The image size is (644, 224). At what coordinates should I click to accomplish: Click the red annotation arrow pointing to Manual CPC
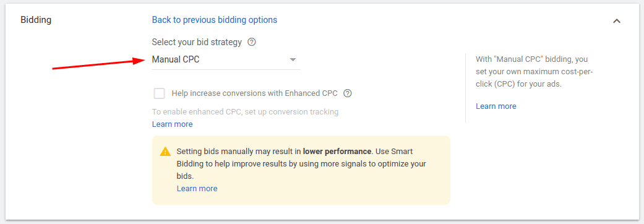point(99,64)
